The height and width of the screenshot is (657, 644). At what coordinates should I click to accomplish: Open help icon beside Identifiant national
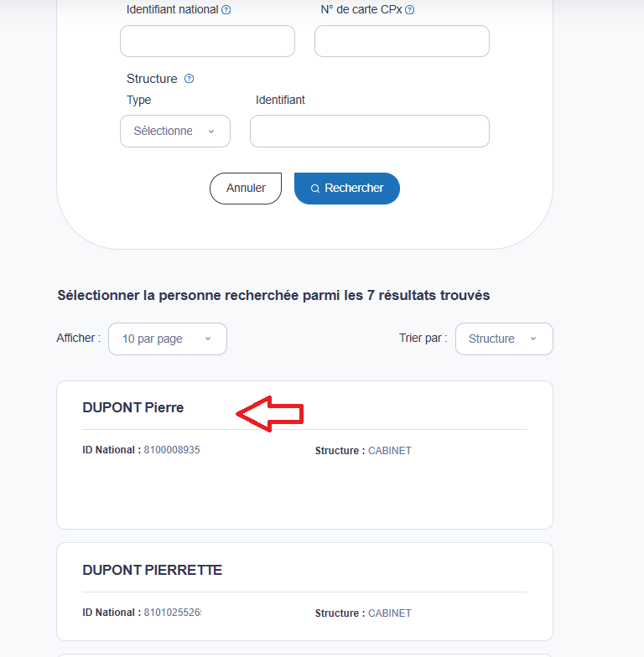click(x=226, y=10)
